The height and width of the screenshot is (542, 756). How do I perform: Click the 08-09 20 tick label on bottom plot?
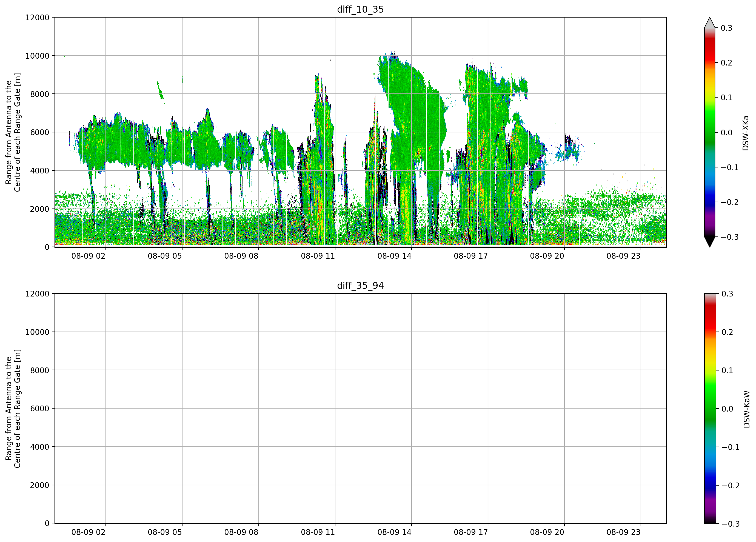[547, 532]
